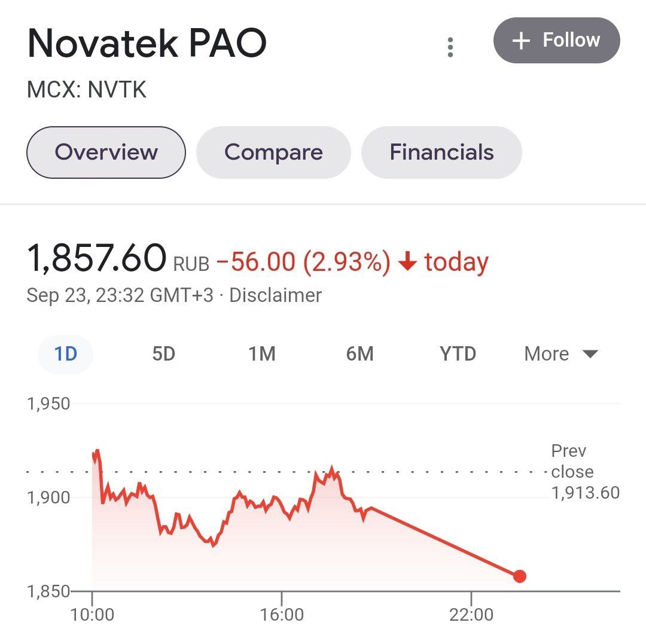Select the 1D chart range

[65, 353]
